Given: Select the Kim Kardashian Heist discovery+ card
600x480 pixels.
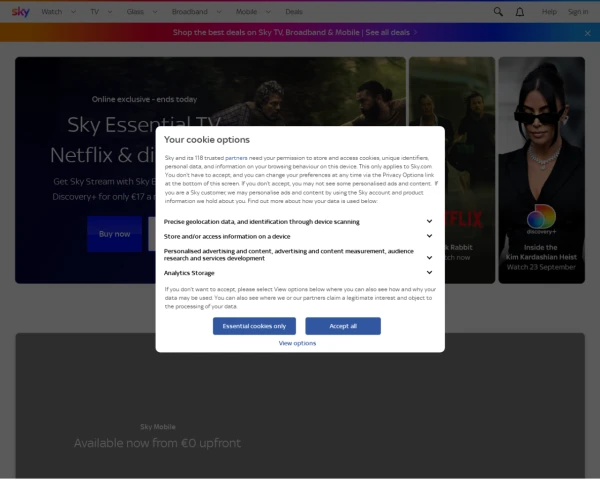Looking at the screenshot, I should [541, 170].
